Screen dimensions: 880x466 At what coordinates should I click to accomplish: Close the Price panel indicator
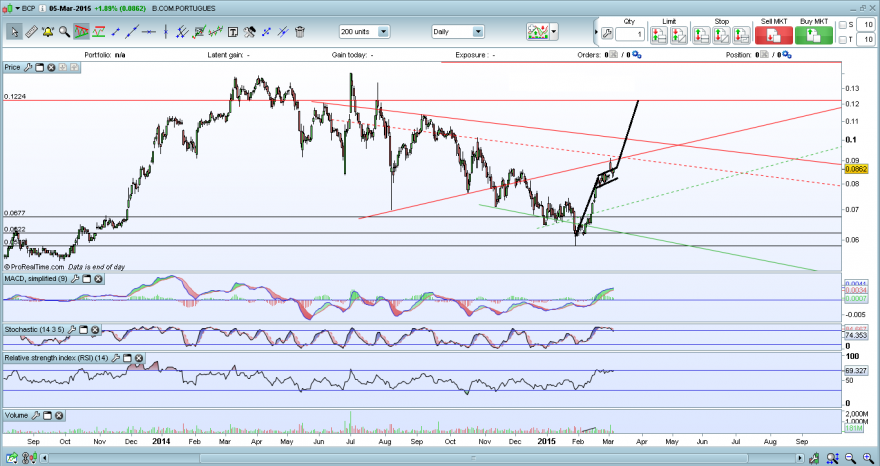(51, 67)
